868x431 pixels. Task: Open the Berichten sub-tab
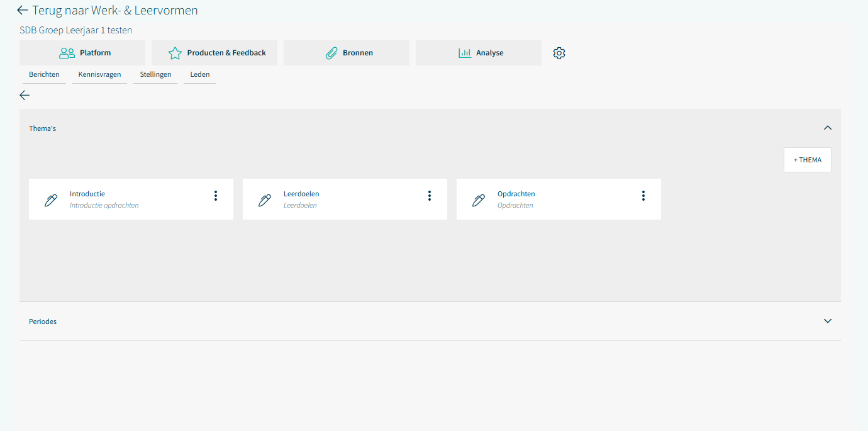pos(44,74)
